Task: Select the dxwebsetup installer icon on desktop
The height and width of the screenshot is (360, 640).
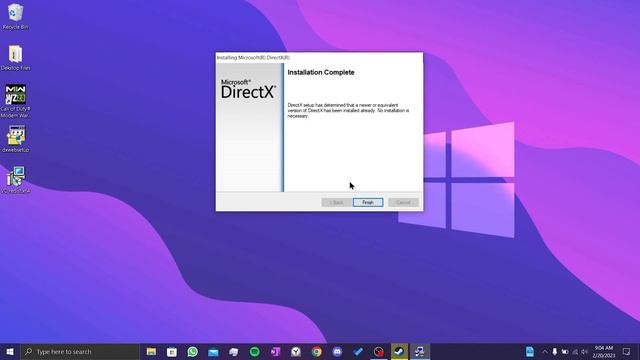Action: click(x=16, y=139)
